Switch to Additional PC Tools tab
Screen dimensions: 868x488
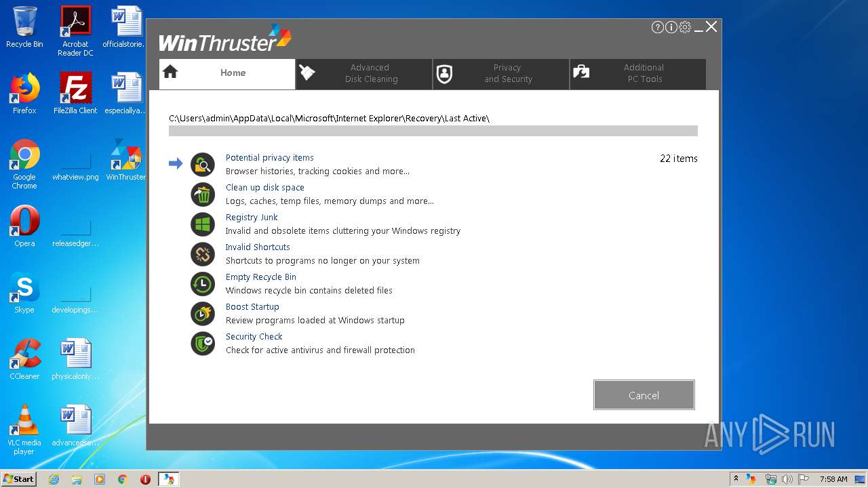pos(638,73)
